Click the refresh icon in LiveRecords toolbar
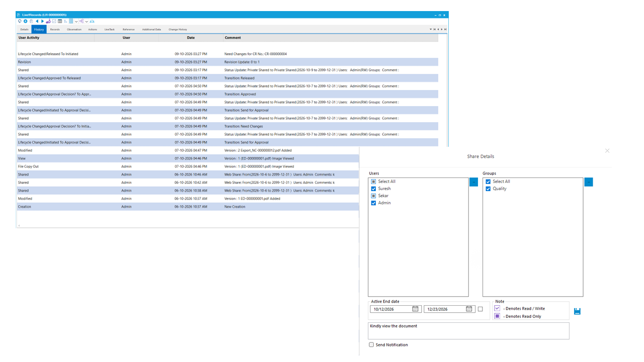The height and width of the screenshot is (362, 644). click(20, 21)
